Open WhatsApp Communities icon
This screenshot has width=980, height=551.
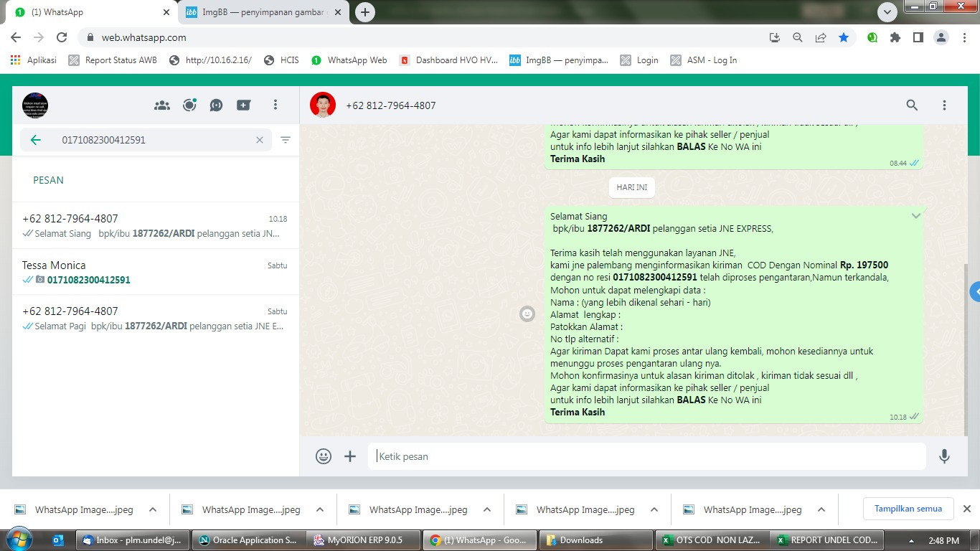(x=162, y=105)
